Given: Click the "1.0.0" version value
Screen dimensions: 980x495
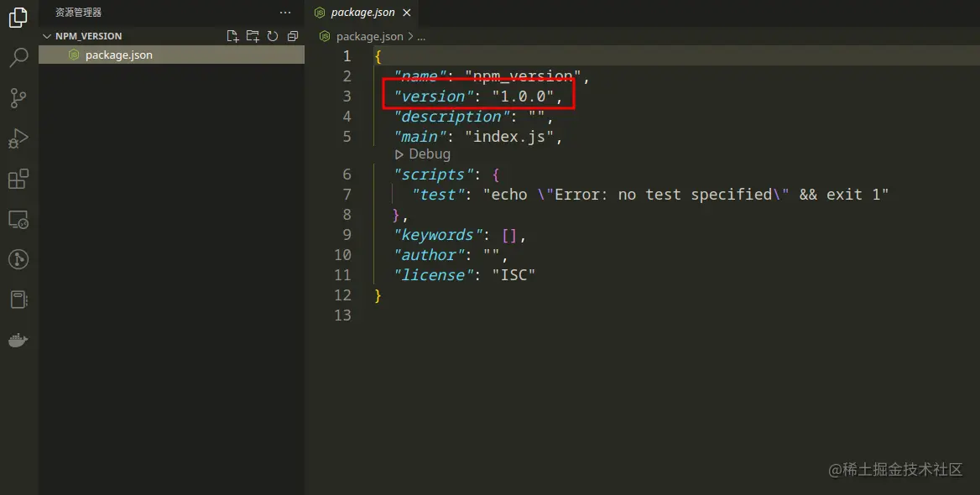Looking at the screenshot, I should point(523,96).
